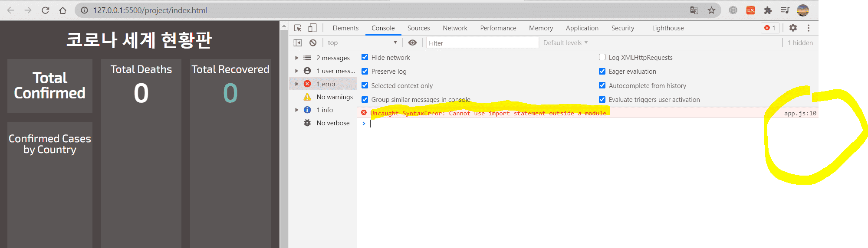The image size is (868, 248).
Task: Open the Memory tab
Action: coord(541,28)
